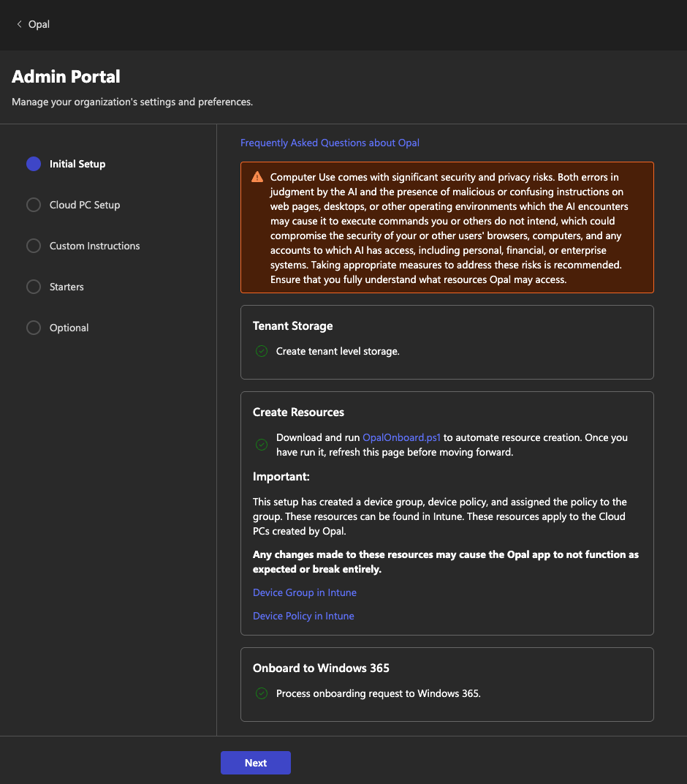Switch to the Starters step label
Screen dimensions: 687x784
click(x=67, y=287)
